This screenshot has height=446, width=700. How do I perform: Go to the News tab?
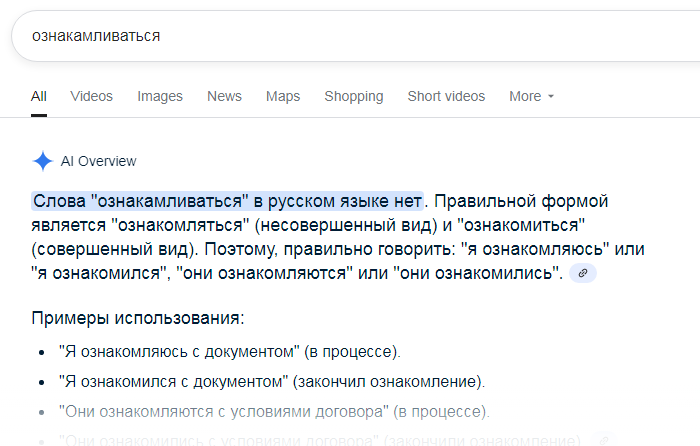click(x=224, y=96)
